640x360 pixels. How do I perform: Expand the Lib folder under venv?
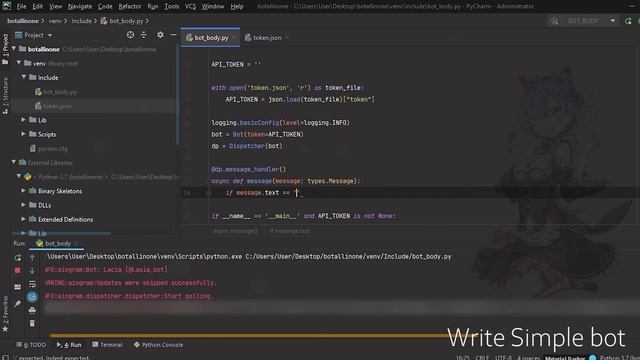(x=23, y=120)
